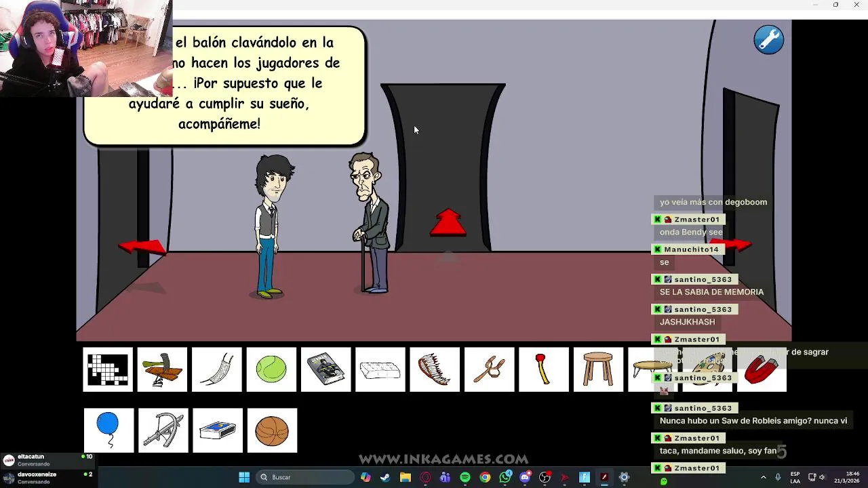Show hidden system tray icons

pyautogui.click(x=764, y=477)
